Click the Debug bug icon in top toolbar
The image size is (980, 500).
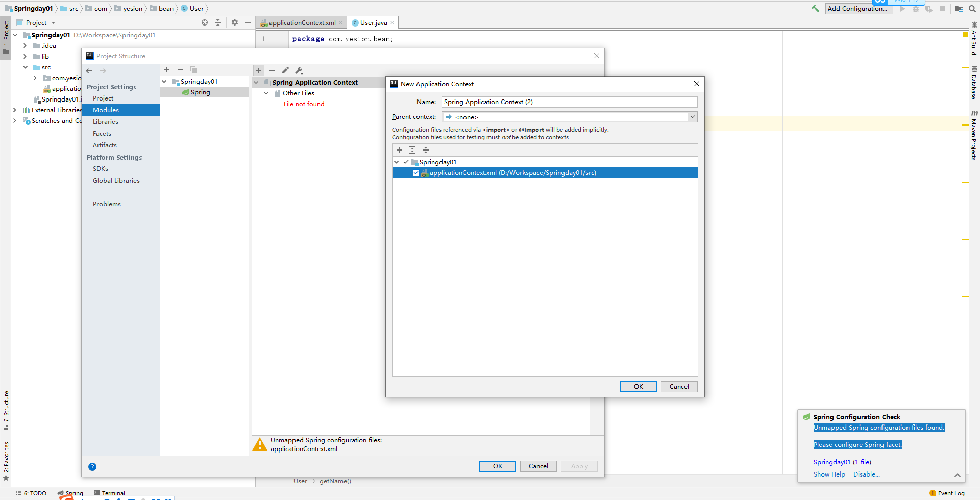click(x=916, y=9)
